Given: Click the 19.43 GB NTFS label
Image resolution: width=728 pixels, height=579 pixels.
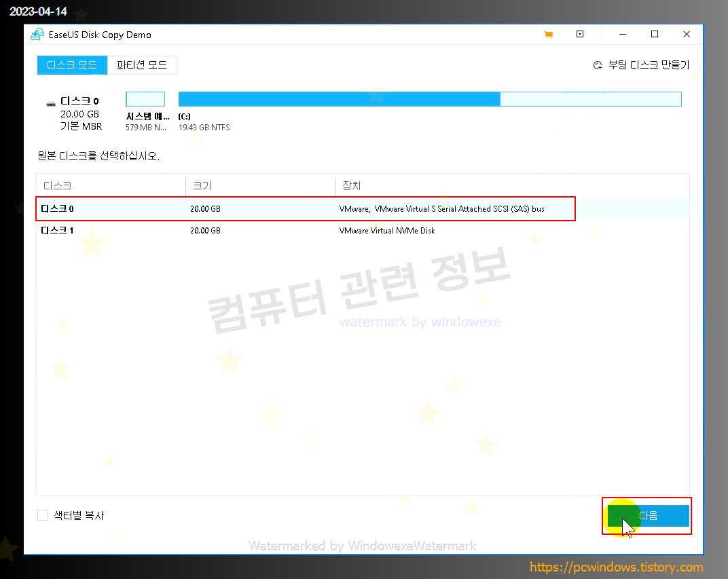Looking at the screenshot, I should 204,127.
